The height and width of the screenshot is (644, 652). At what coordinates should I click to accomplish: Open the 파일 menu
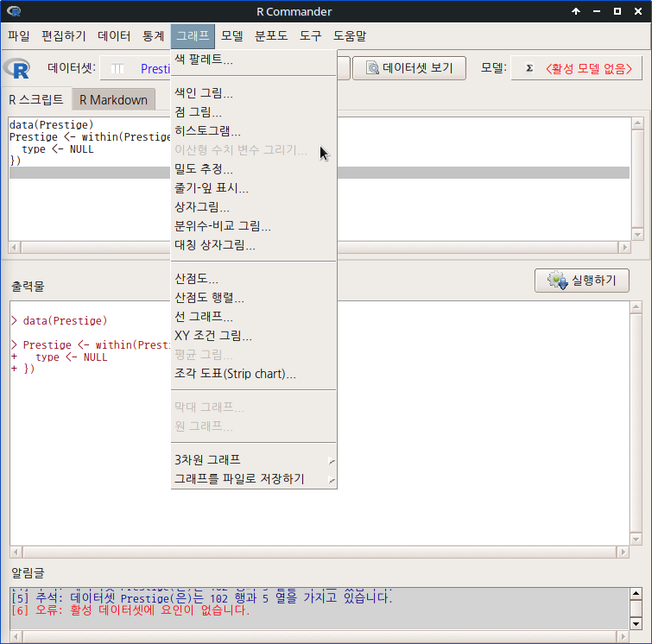click(x=19, y=35)
